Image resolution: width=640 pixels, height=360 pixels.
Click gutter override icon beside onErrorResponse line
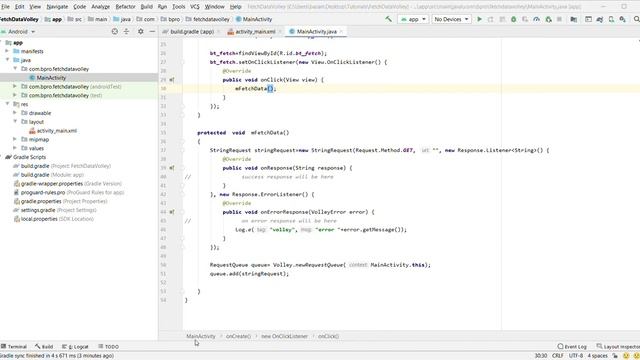click(172, 212)
